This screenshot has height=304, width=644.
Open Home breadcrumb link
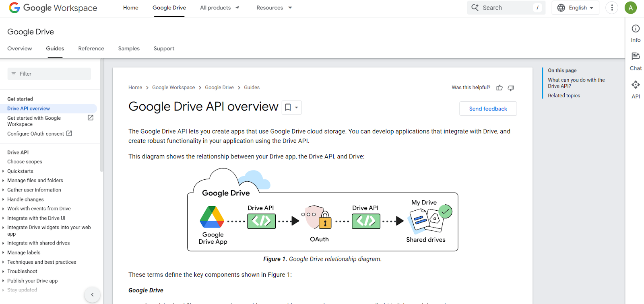135,88
